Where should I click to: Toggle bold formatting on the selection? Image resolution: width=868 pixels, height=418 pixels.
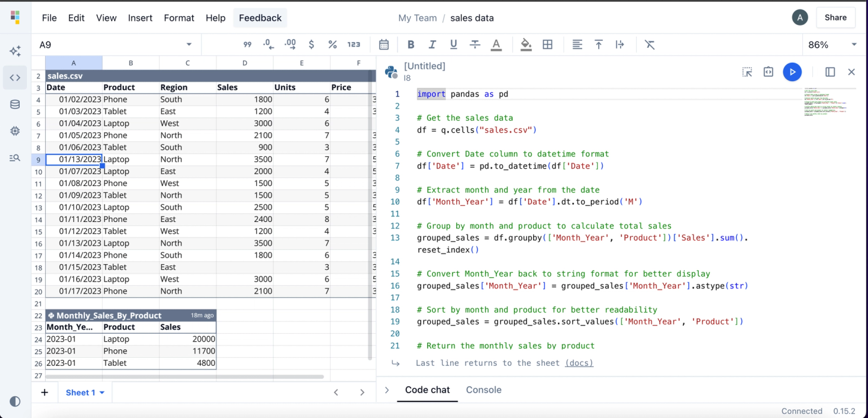click(x=410, y=44)
